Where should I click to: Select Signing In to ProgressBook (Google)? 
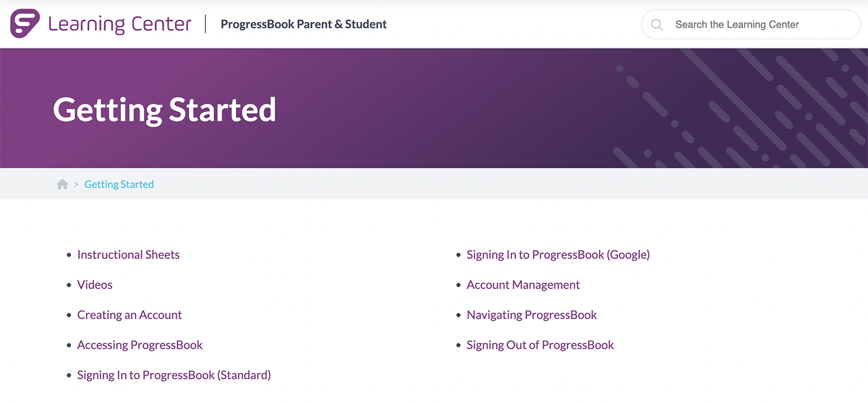pos(558,255)
